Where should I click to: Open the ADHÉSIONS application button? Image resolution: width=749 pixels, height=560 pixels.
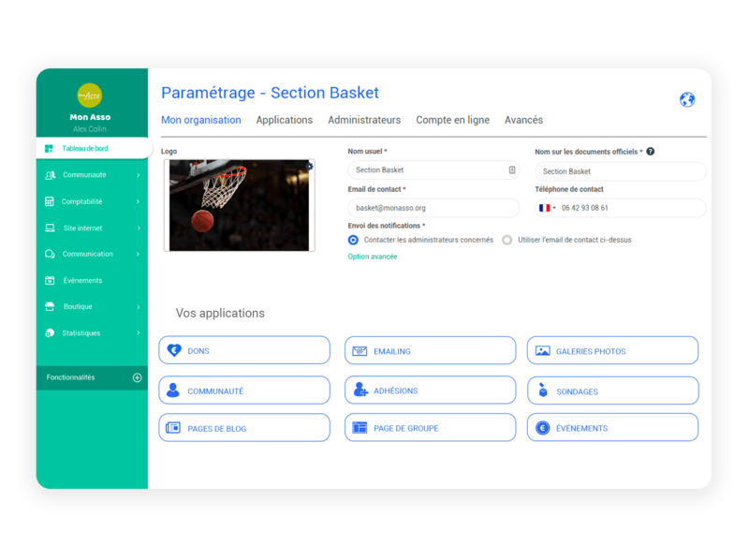[431, 390]
